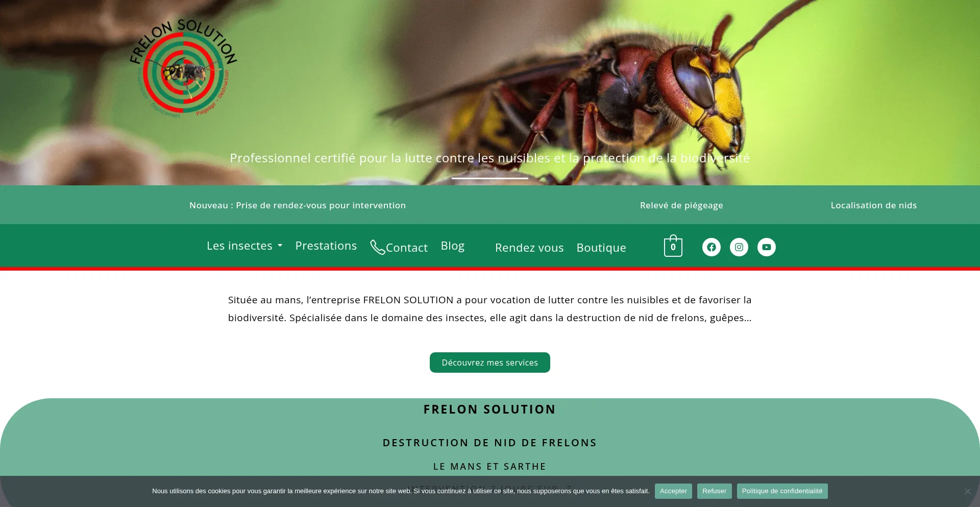Image resolution: width=980 pixels, height=507 pixels.
Task: Go to the Prestations menu item
Action: 326,246
